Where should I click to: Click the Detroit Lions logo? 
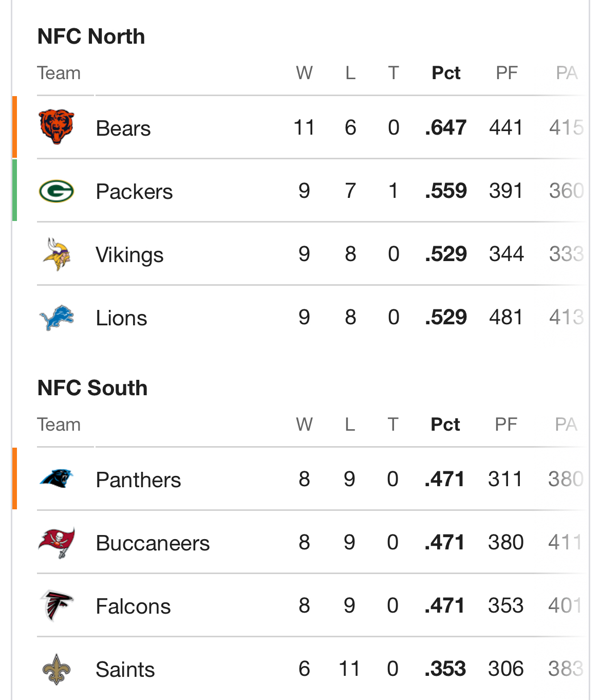57,318
